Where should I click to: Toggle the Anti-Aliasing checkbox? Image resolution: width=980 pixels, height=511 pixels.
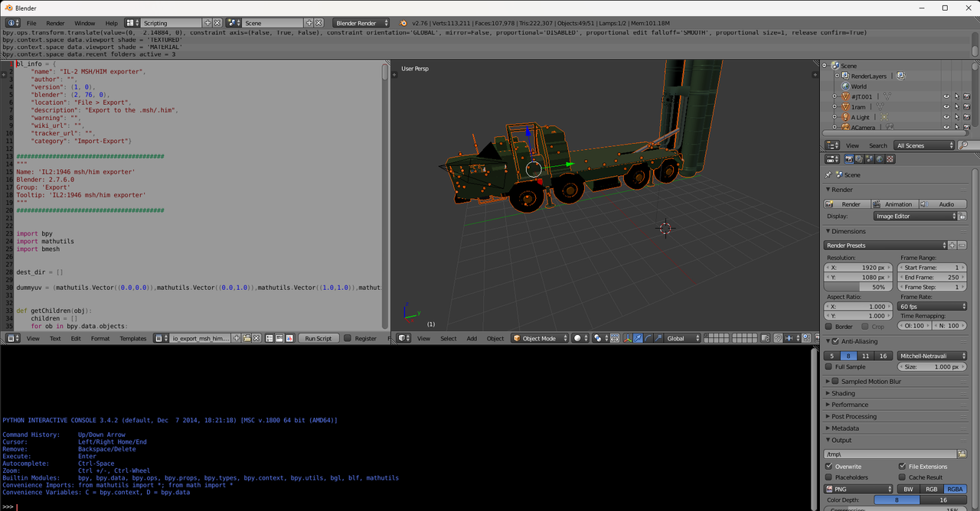(x=835, y=341)
